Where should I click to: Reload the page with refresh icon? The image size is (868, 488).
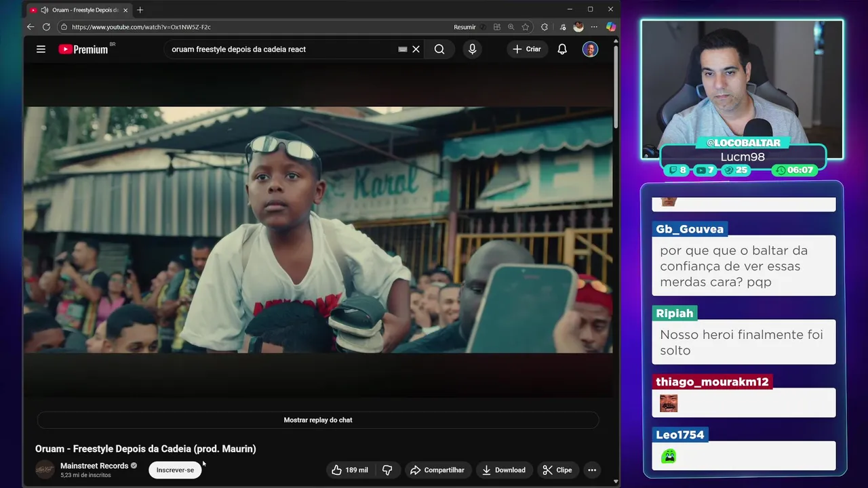pos(46,27)
